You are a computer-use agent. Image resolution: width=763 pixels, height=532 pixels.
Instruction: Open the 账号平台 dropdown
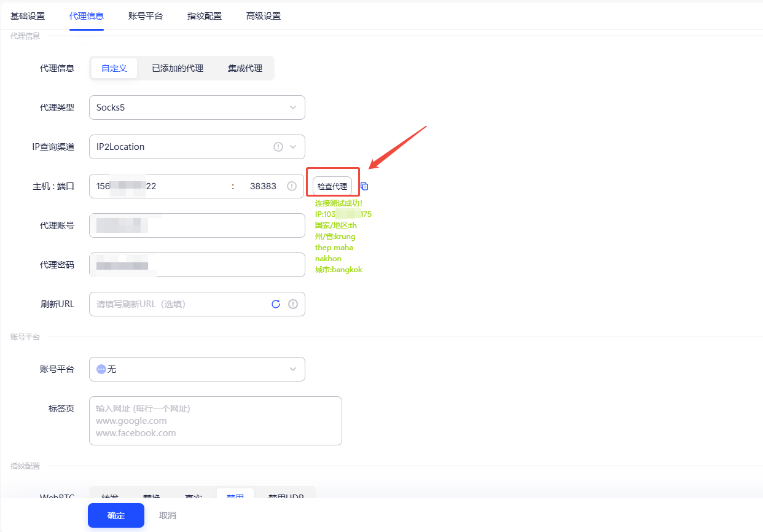coord(197,369)
